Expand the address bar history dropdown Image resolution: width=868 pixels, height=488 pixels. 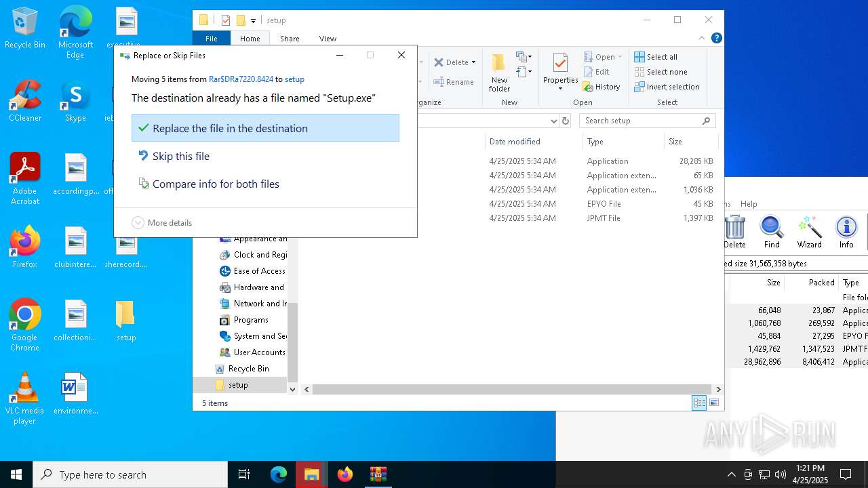click(553, 121)
